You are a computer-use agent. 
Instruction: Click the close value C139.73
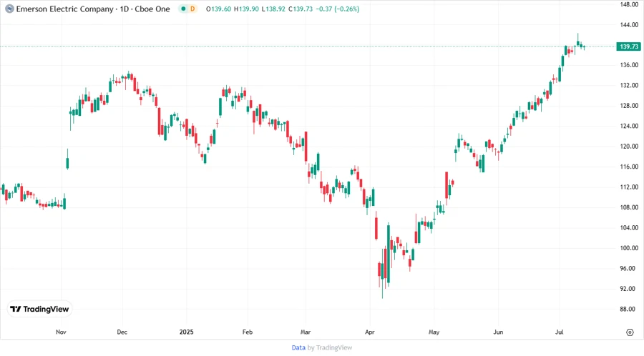pyautogui.click(x=301, y=9)
